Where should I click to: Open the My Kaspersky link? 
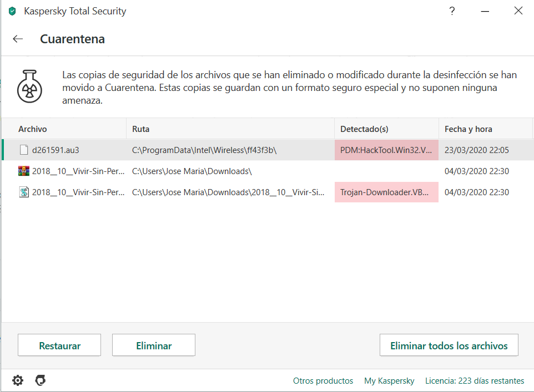pyautogui.click(x=389, y=381)
